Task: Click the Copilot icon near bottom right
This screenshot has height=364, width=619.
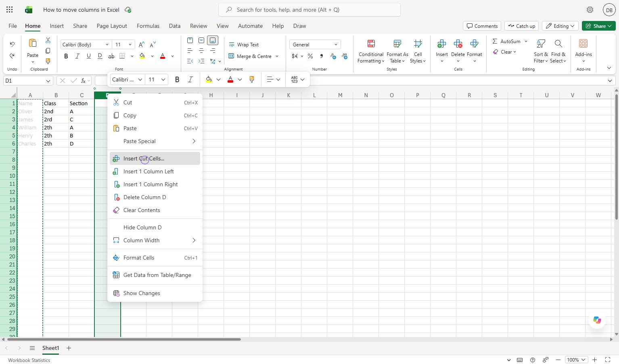Action: [597, 320]
